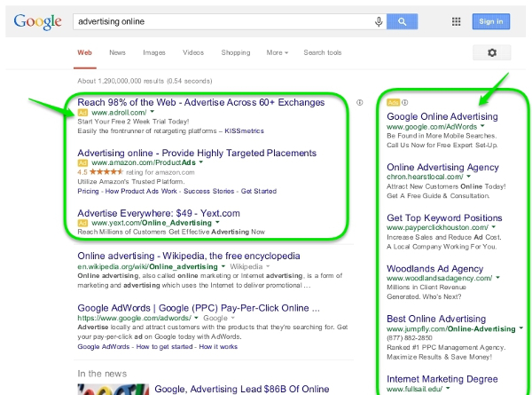
Task: Open the Google apps grid icon
Action: 457,21
